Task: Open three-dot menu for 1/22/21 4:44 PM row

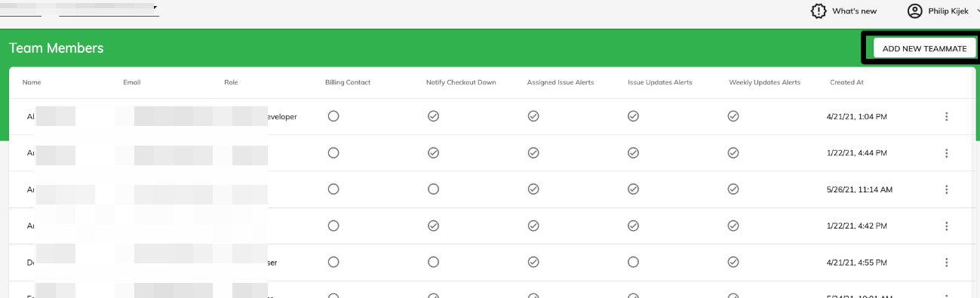Action: coord(946,153)
